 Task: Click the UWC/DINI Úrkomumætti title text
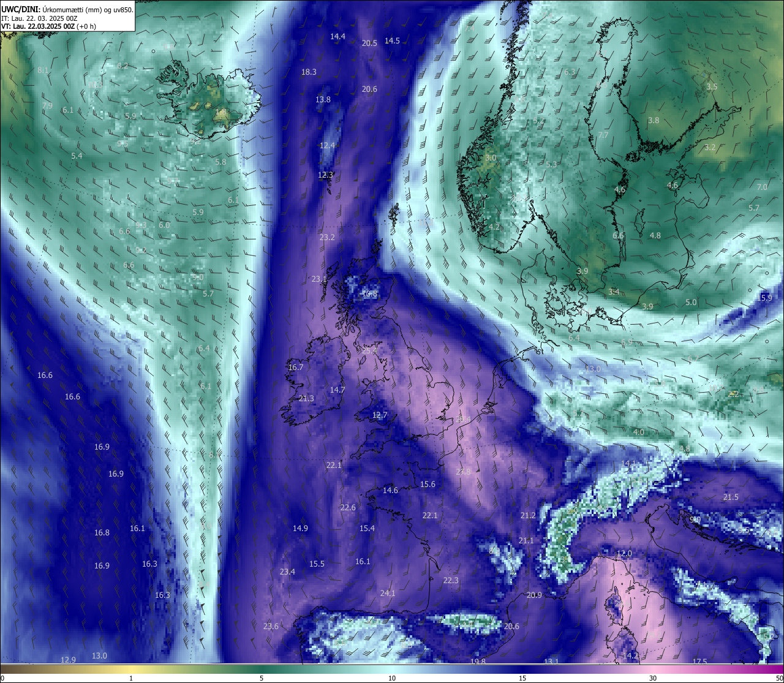(67, 9)
